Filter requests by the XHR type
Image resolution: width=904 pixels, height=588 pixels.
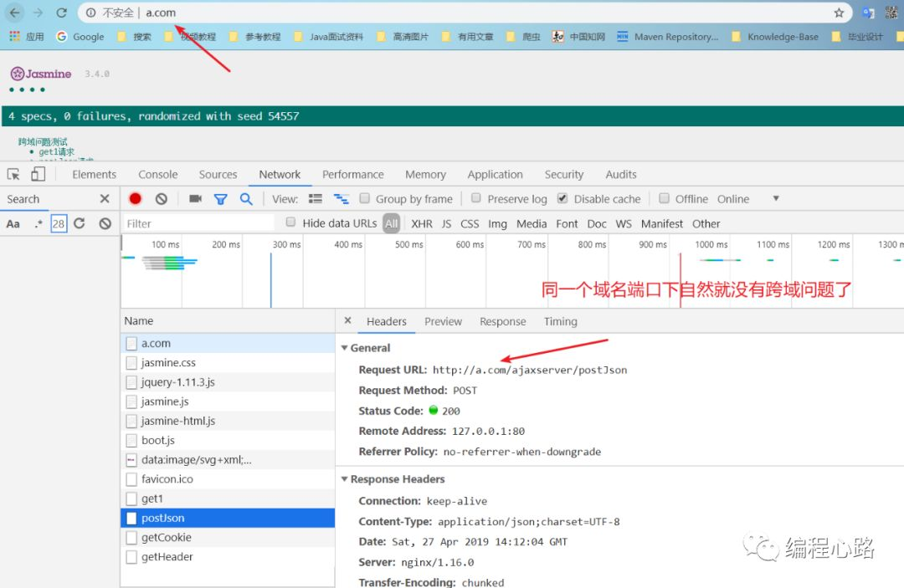tap(421, 223)
